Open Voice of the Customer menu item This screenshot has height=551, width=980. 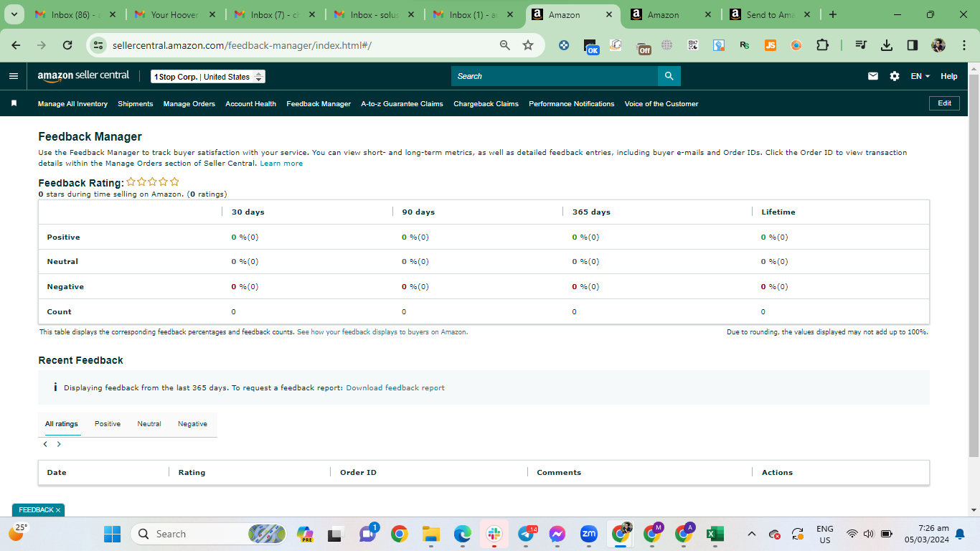click(661, 104)
